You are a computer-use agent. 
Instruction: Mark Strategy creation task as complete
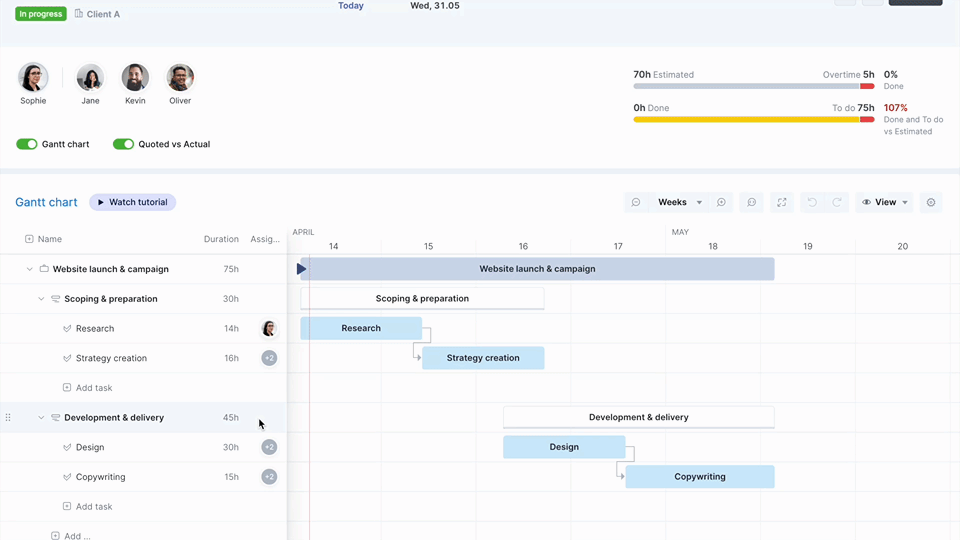[x=67, y=358]
